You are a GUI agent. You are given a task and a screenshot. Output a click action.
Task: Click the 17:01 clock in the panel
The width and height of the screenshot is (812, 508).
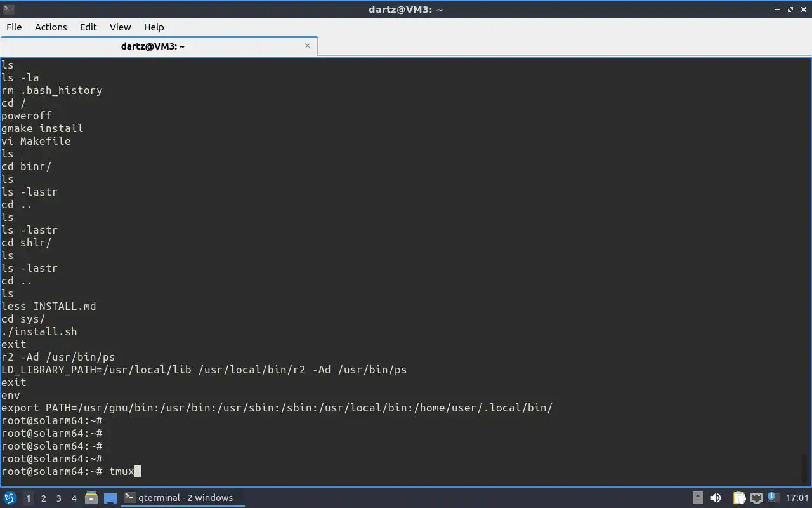[x=797, y=498]
